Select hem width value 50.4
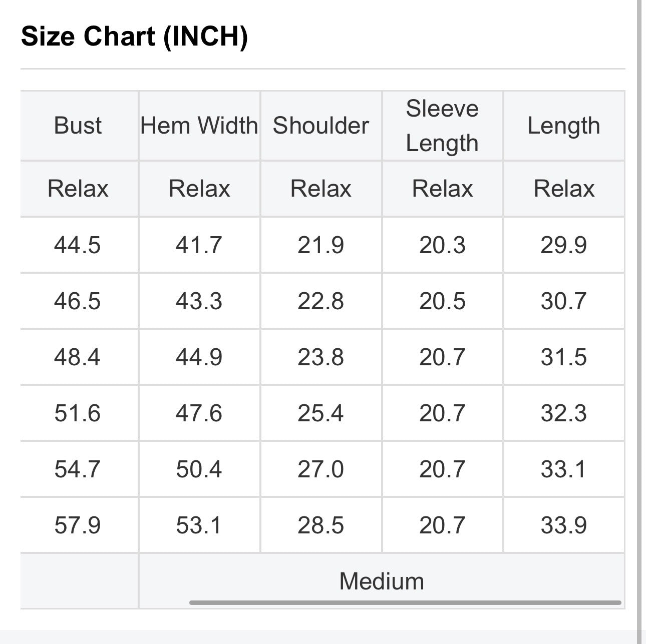 coord(199,469)
